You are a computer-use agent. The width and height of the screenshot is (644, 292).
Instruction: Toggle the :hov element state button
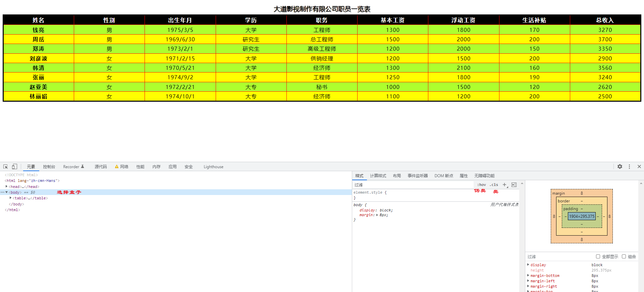pyautogui.click(x=481, y=185)
